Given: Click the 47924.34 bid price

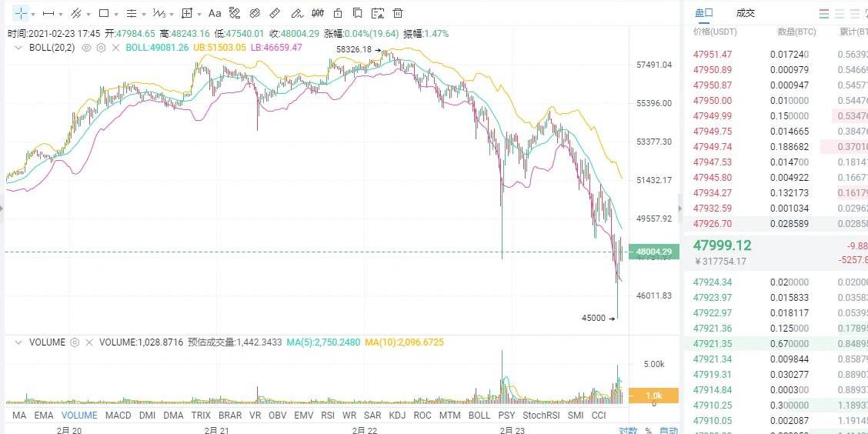Looking at the screenshot, I should (713, 282).
